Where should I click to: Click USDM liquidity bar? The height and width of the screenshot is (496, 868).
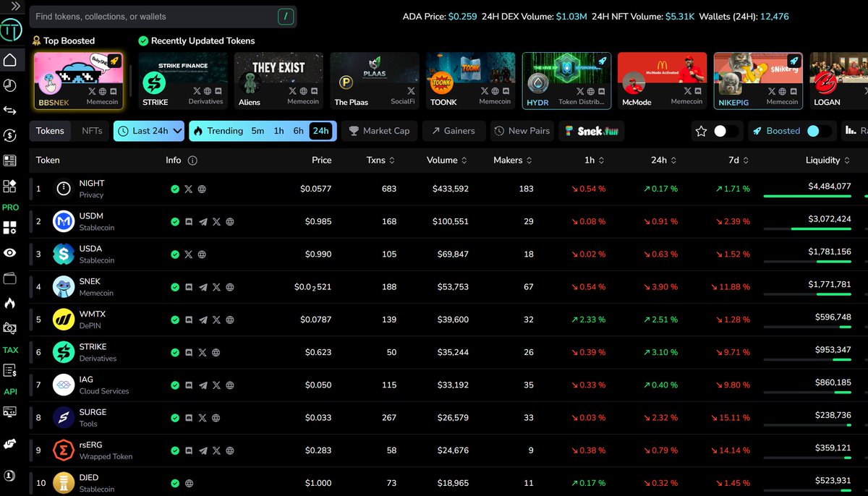pos(807,228)
